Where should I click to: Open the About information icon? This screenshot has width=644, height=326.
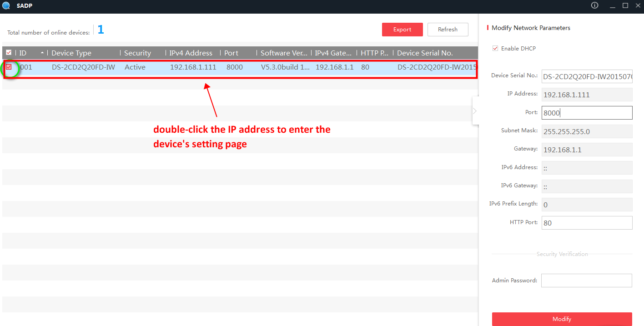click(x=594, y=5)
